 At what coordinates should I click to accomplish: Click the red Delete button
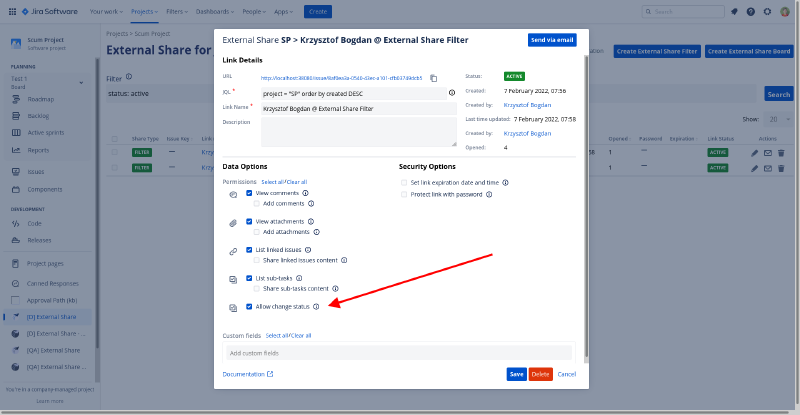540,374
